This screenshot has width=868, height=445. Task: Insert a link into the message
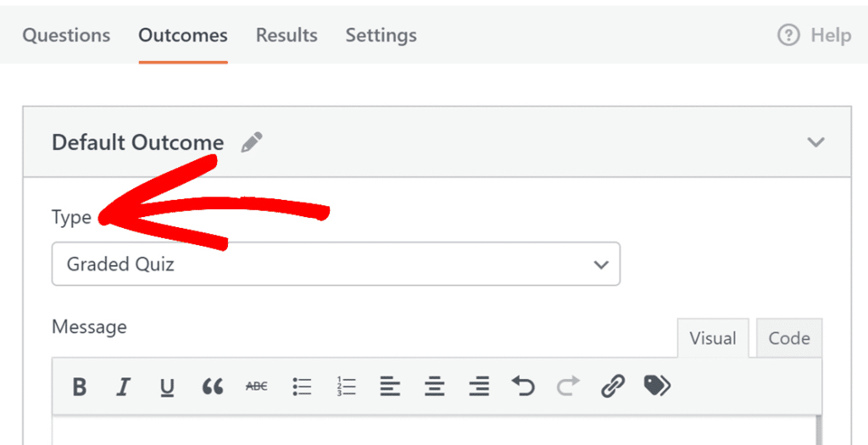click(612, 387)
